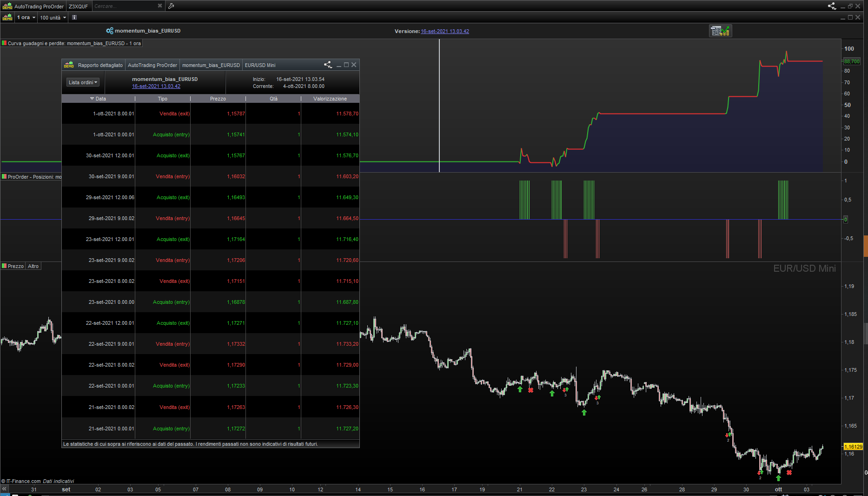
Task: Clear the Cercare search field with X
Action: (160, 6)
